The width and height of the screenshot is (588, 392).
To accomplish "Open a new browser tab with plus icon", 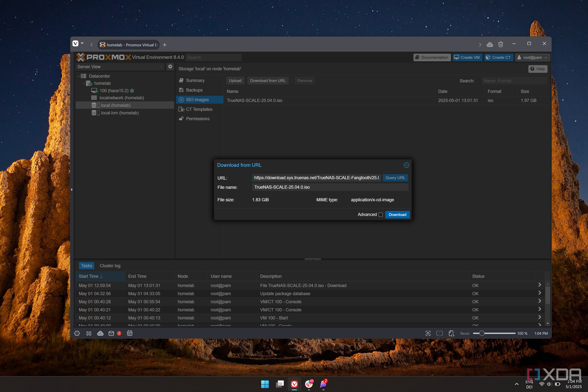I will click(x=165, y=45).
